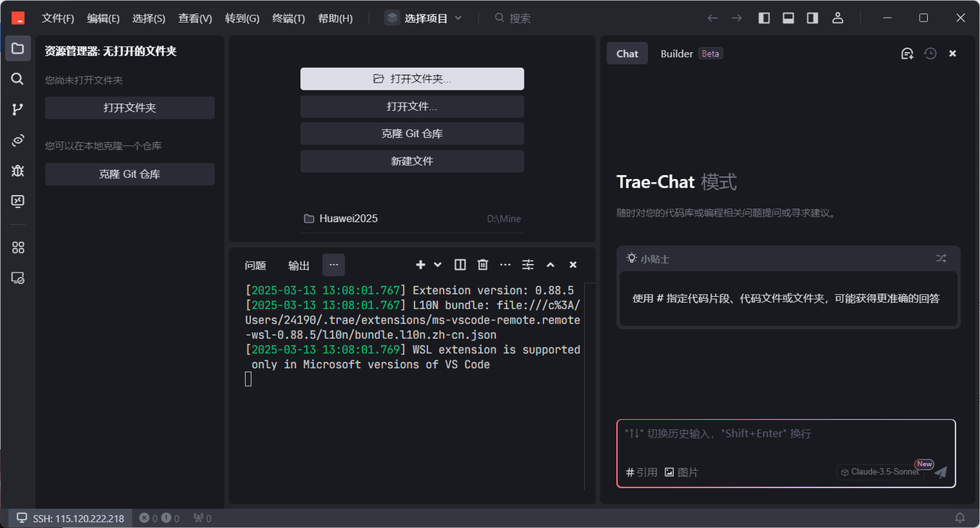
Task: Click the 新建文件 button
Action: pos(412,161)
